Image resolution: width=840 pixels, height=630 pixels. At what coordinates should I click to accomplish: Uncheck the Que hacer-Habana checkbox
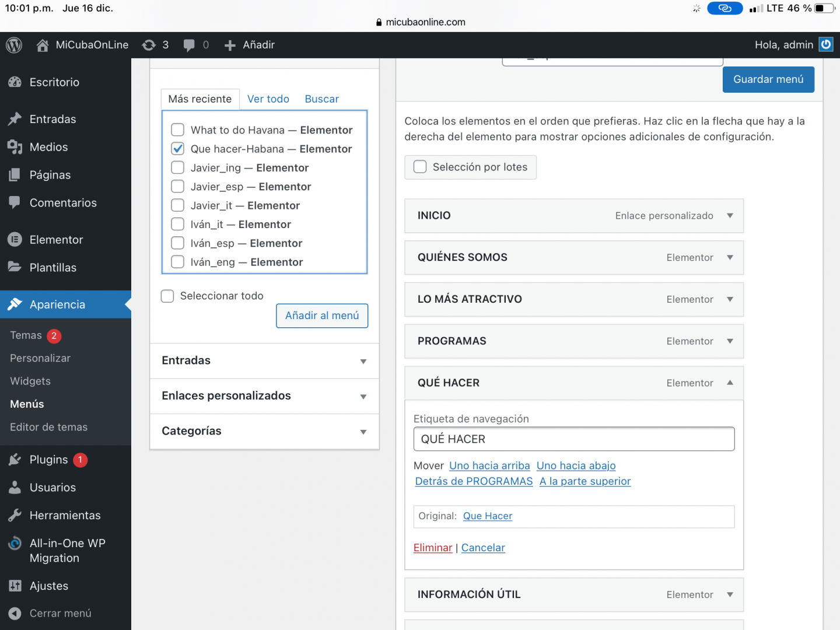point(178,149)
